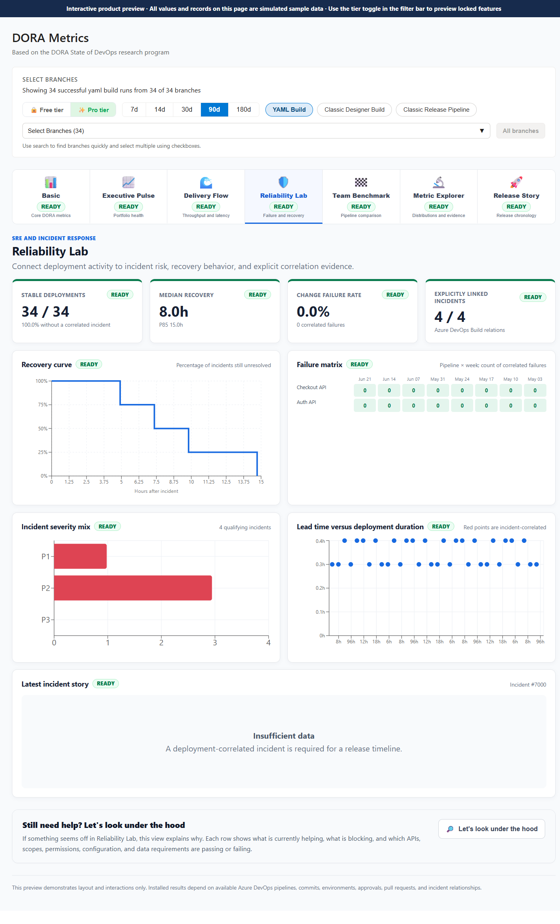Click the Team Benchmark checkered flag icon
This screenshot has width=560, height=924.
361,182
